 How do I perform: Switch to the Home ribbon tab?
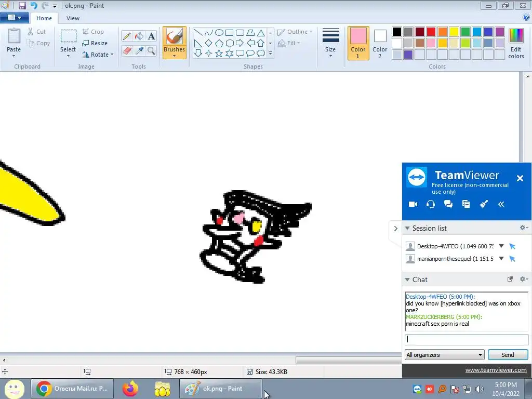pos(44,18)
